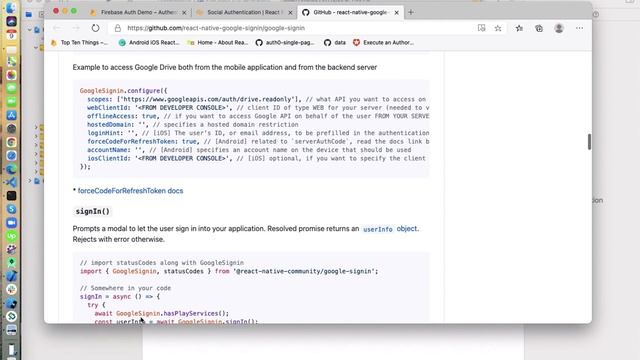Open the data bookmark

(x=335, y=42)
